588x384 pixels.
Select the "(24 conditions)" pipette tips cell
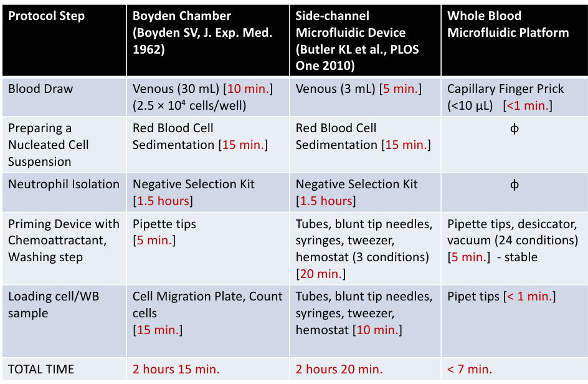(x=513, y=240)
